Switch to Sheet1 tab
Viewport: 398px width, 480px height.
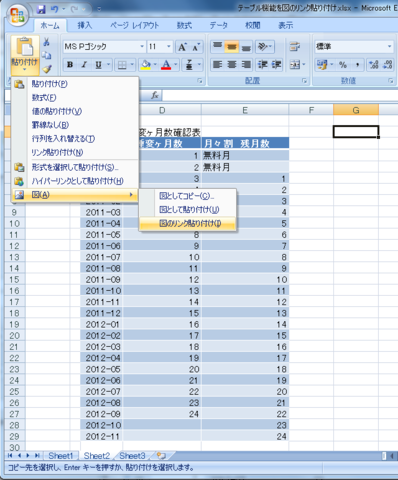[61, 456]
